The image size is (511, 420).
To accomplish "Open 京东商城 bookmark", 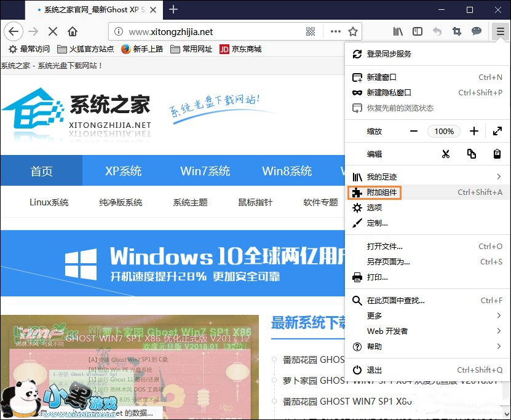I will tap(240, 49).
